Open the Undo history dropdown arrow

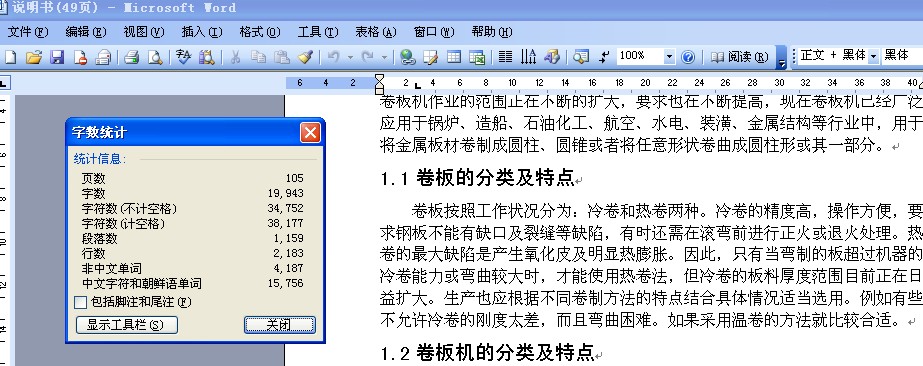[x=350, y=57]
